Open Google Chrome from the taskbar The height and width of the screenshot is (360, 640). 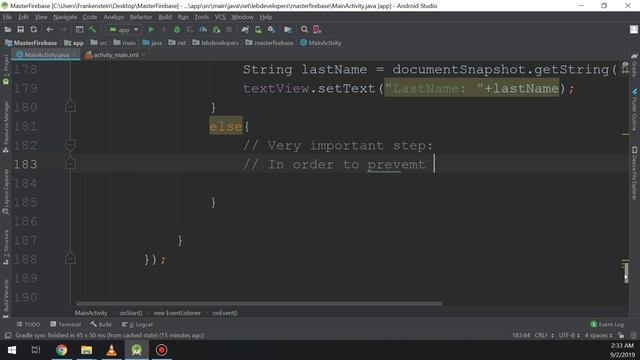click(62, 350)
